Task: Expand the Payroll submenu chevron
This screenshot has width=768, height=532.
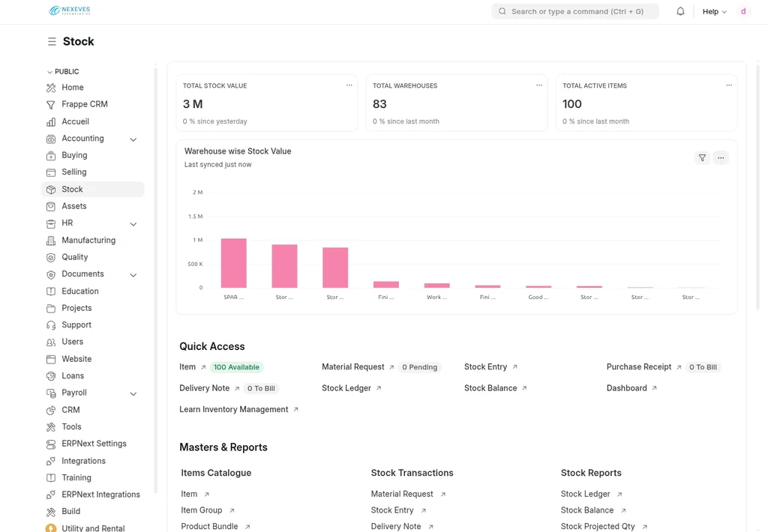Action: (133, 393)
